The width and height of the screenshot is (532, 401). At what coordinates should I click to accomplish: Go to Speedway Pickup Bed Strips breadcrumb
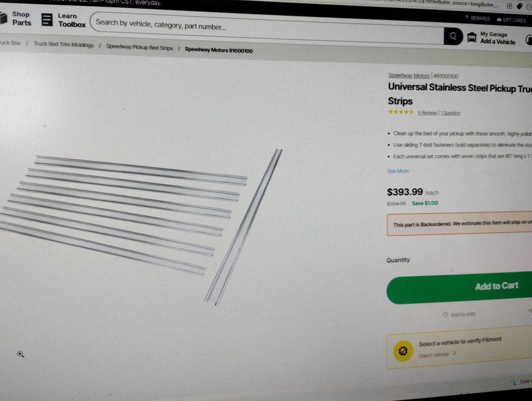[x=140, y=47]
